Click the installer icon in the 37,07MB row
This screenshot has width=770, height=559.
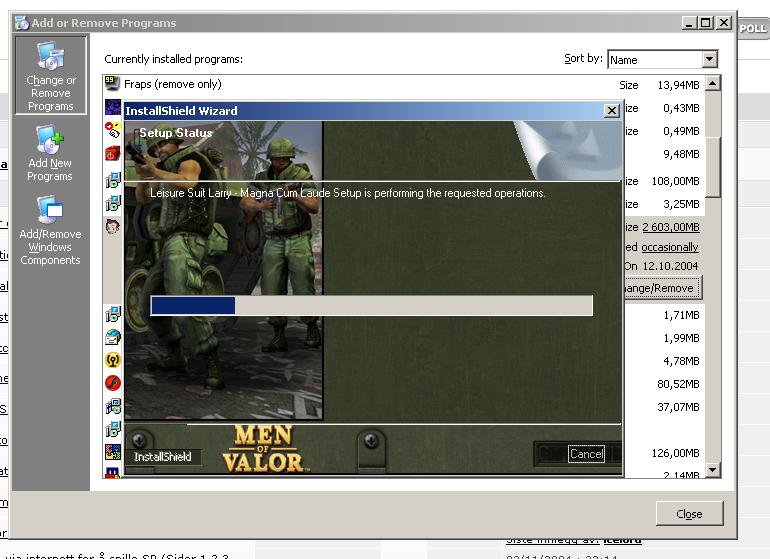113,406
